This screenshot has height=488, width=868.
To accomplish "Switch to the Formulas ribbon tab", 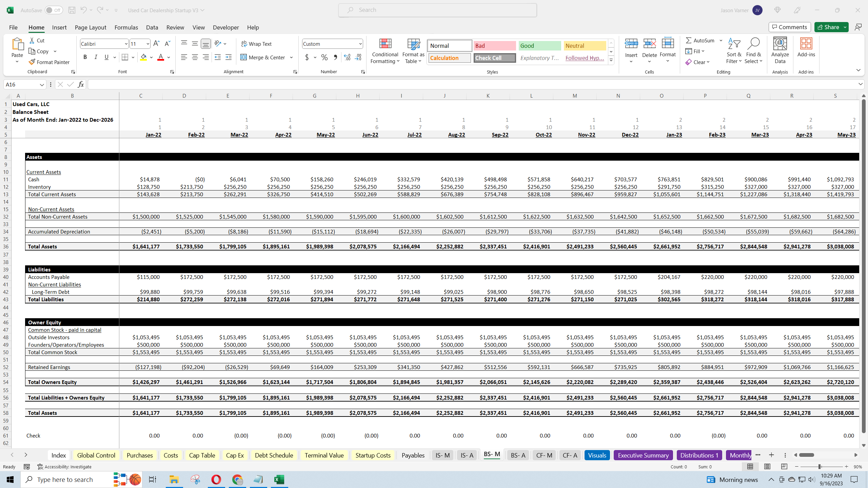I will [126, 27].
